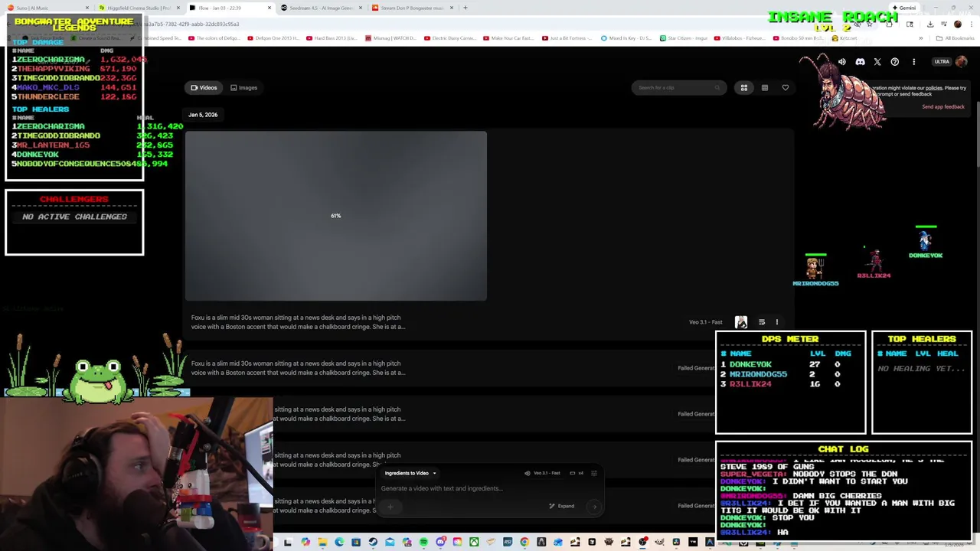Click the Expand prompt button

coord(562,506)
